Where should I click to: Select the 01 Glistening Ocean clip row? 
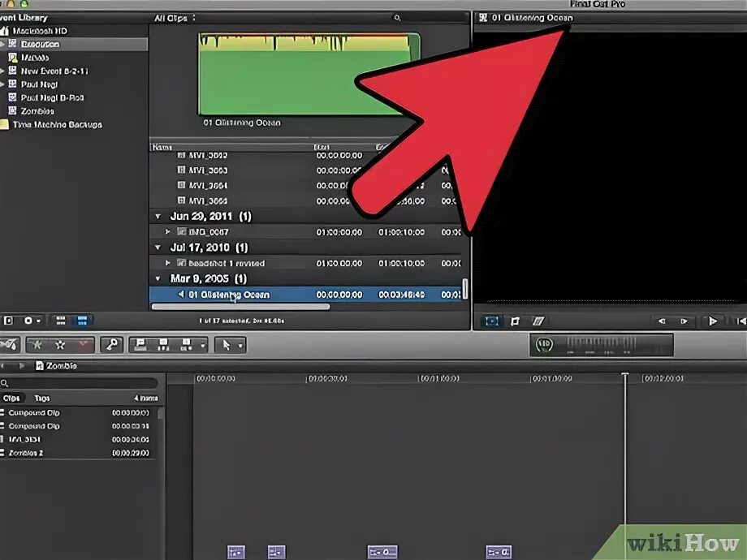pos(305,295)
